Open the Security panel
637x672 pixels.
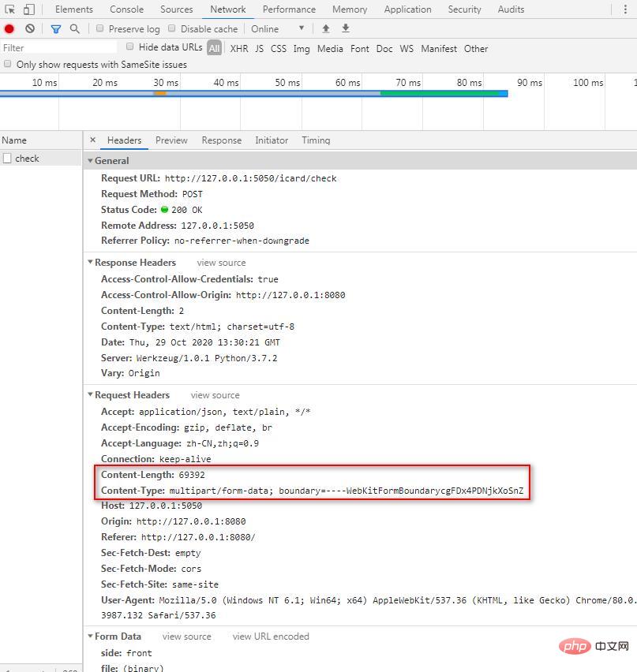coord(465,9)
